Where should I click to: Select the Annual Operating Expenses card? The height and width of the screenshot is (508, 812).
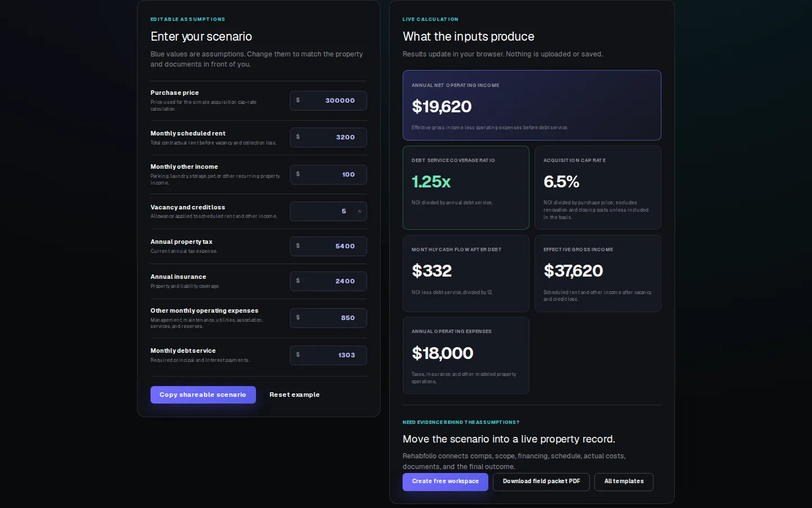(x=466, y=355)
